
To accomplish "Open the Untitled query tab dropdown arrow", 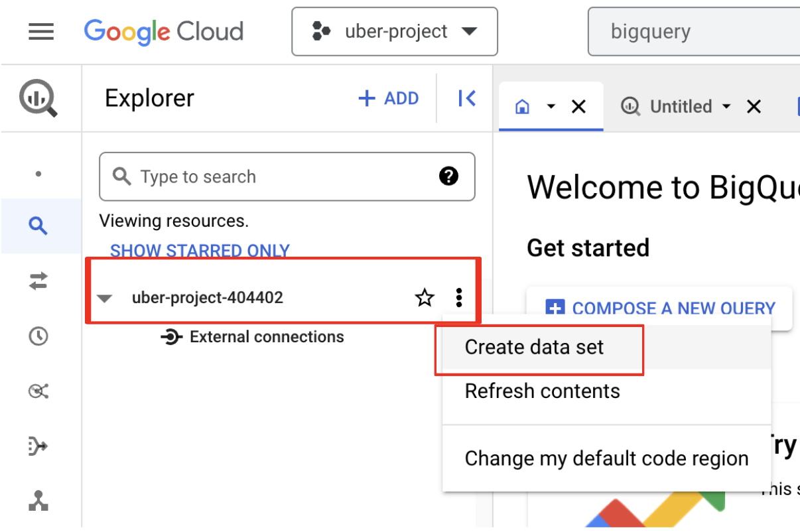I will 726,107.
